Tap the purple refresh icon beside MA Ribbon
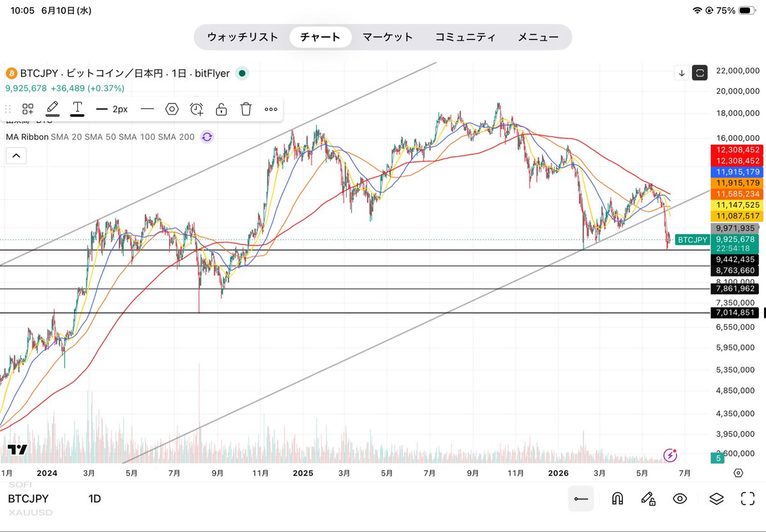This screenshot has height=532, width=766. pos(207,137)
